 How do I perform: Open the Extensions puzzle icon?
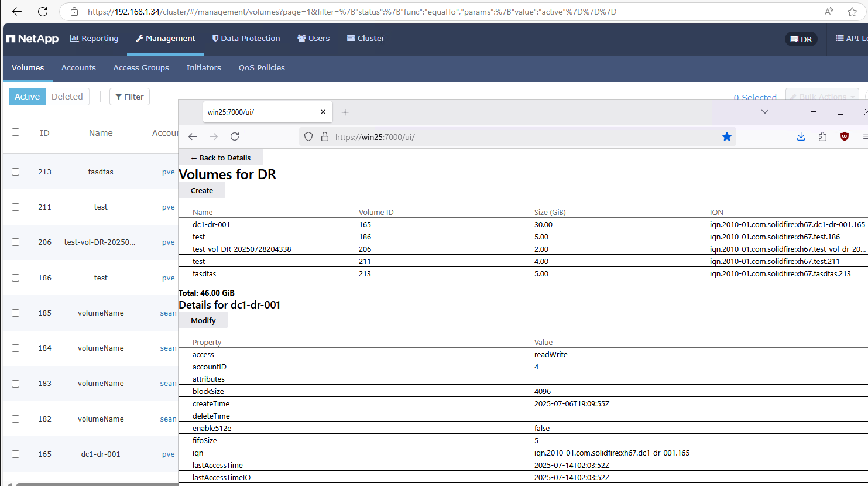point(823,136)
